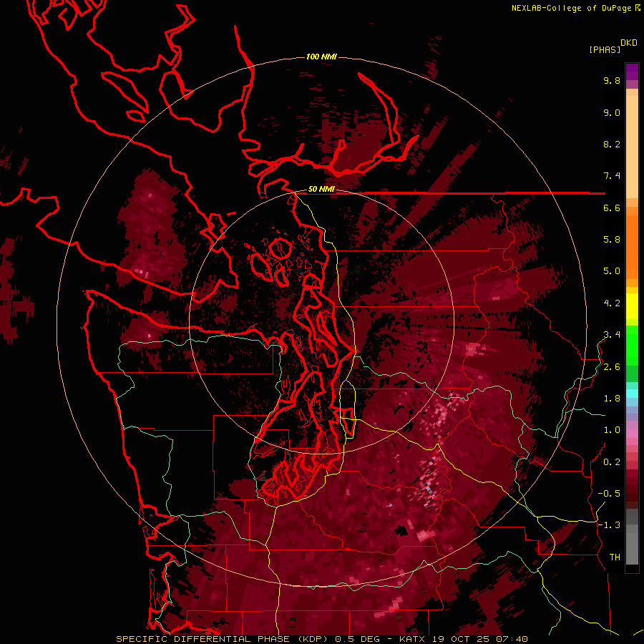
Task: Click the TH threshold legend label
Action: pos(615,557)
